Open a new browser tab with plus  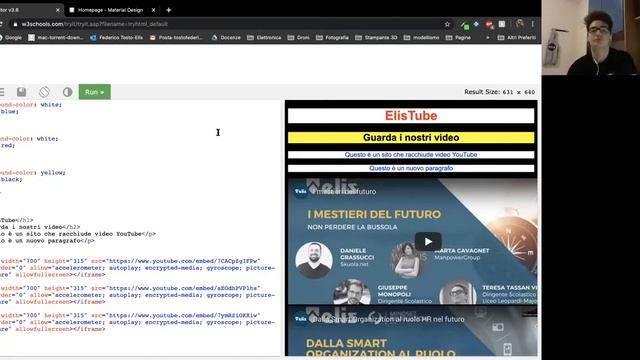coord(169,10)
